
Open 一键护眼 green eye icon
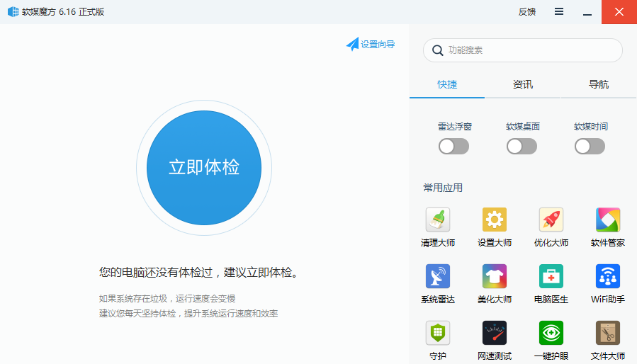[551, 333]
